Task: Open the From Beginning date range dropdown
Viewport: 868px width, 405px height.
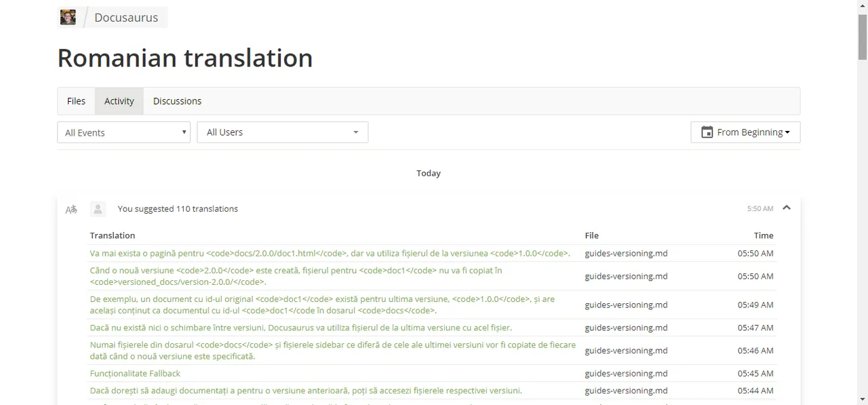Action: (x=745, y=132)
